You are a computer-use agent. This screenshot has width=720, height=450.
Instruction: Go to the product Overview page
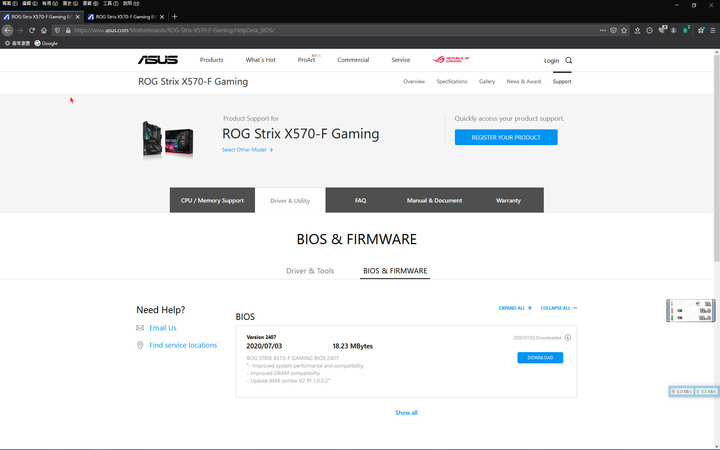414,81
